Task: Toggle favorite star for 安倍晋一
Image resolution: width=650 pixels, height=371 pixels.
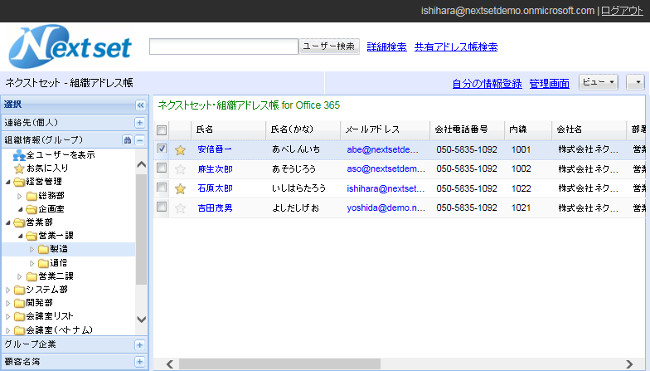Action: pyautogui.click(x=180, y=150)
